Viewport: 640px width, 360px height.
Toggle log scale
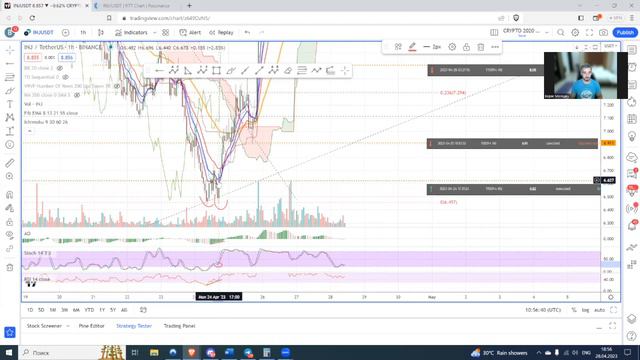[x=585, y=310]
